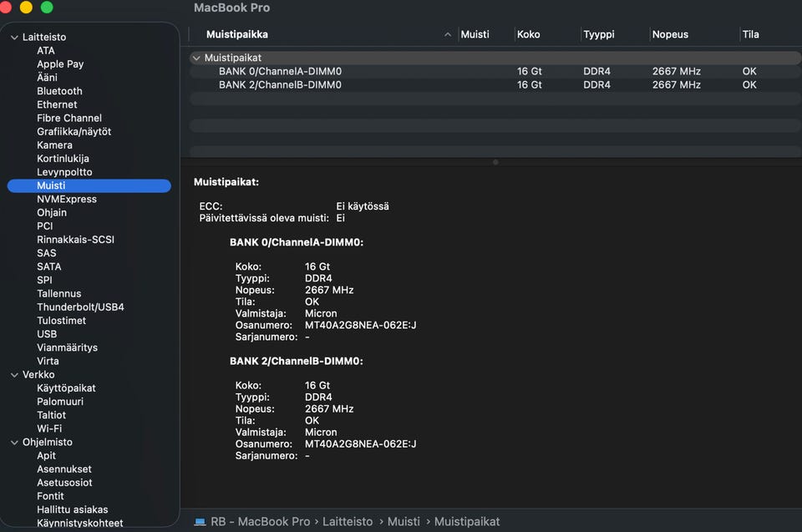Select Grafiikka/näytöt in sidebar
This screenshot has width=802, height=532.
click(74, 132)
